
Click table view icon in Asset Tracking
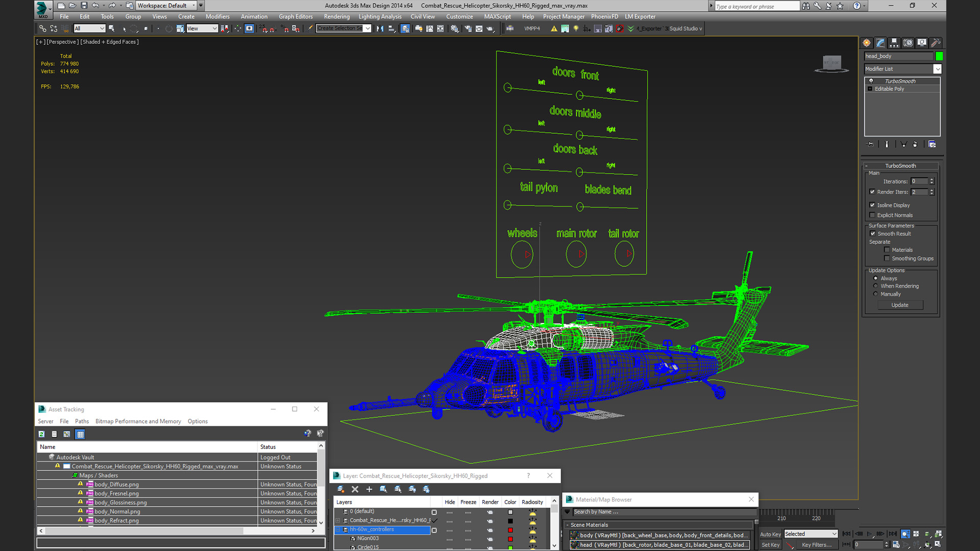(x=80, y=434)
